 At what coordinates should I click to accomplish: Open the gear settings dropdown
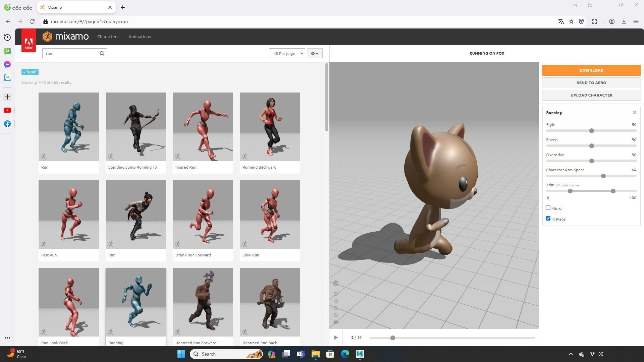click(x=315, y=53)
